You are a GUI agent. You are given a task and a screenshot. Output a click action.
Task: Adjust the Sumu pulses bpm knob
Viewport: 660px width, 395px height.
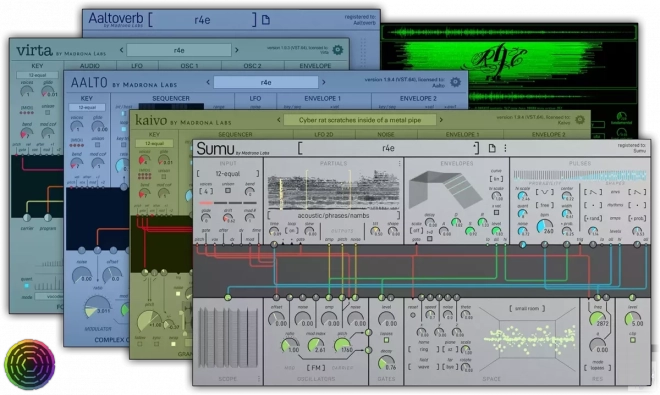(x=546, y=227)
